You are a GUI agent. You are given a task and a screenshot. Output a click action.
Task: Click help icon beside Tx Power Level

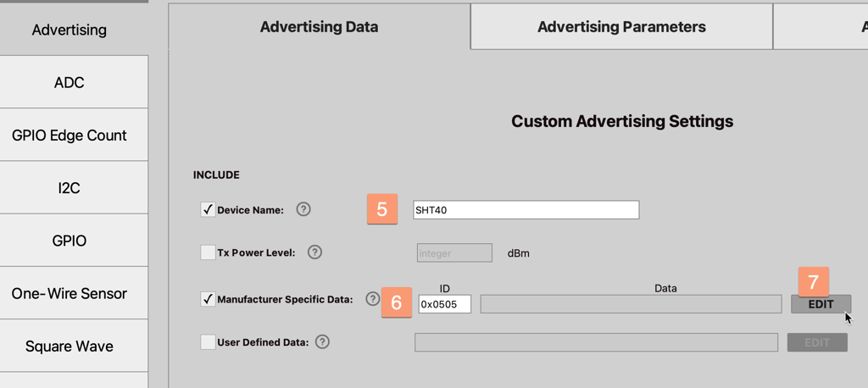click(314, 252)
